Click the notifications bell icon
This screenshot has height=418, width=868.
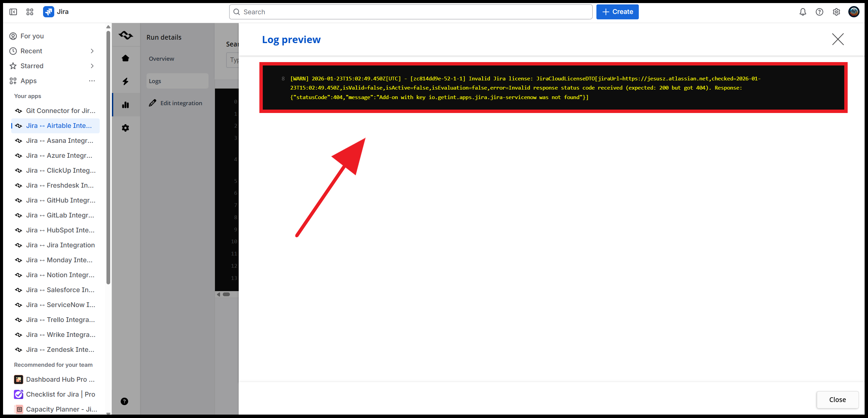(803, 12)
